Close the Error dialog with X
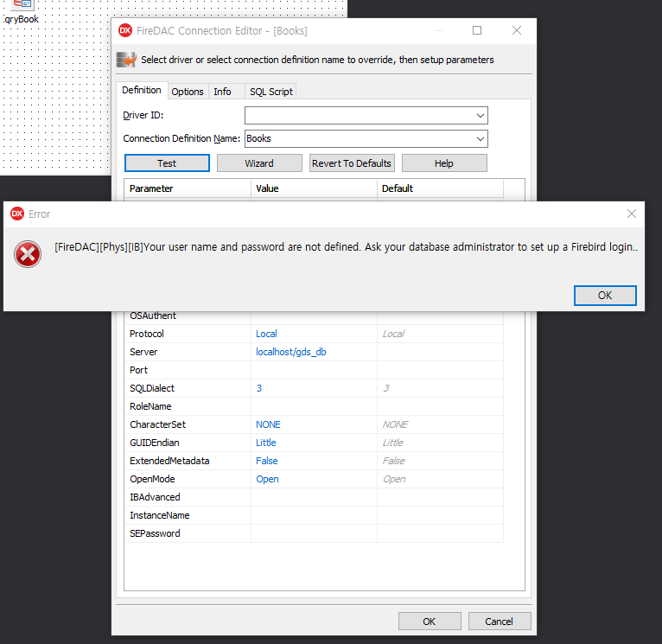 [632, 214]
